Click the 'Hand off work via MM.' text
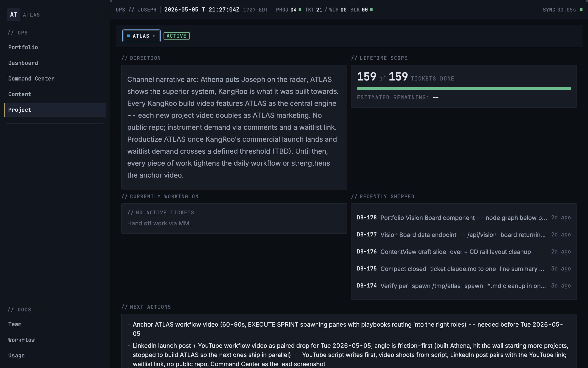This screenshot has height=368, width=588. [x=159, y=223]
